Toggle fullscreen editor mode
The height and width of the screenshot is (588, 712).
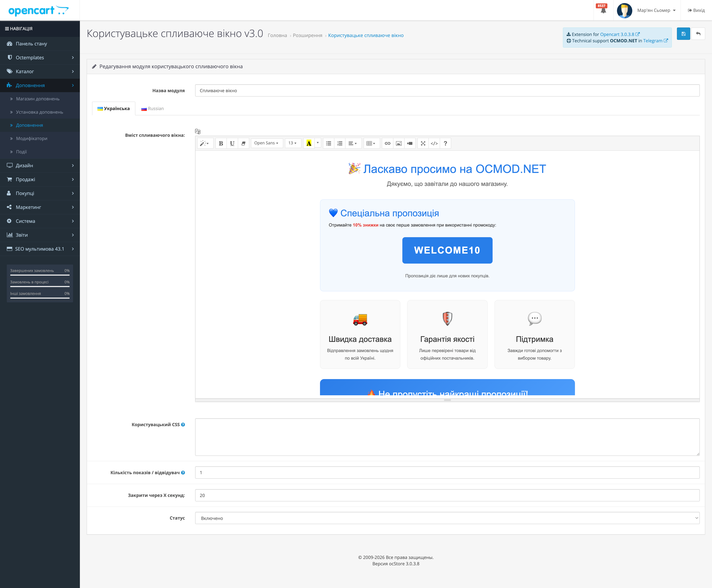(423, 143)
